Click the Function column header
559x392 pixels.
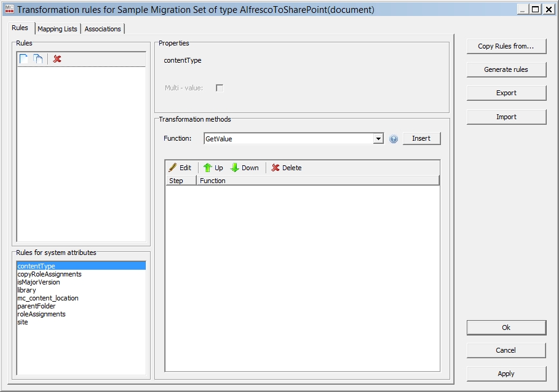pyautogui.click(x=318, y=181)
